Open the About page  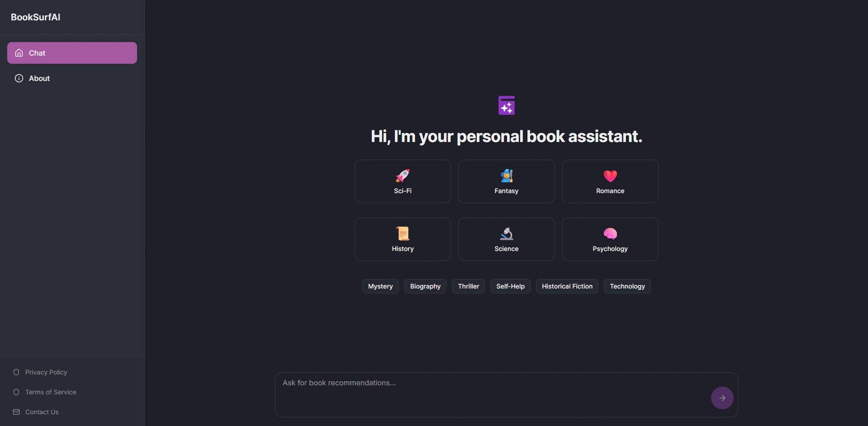coord(72,78)
